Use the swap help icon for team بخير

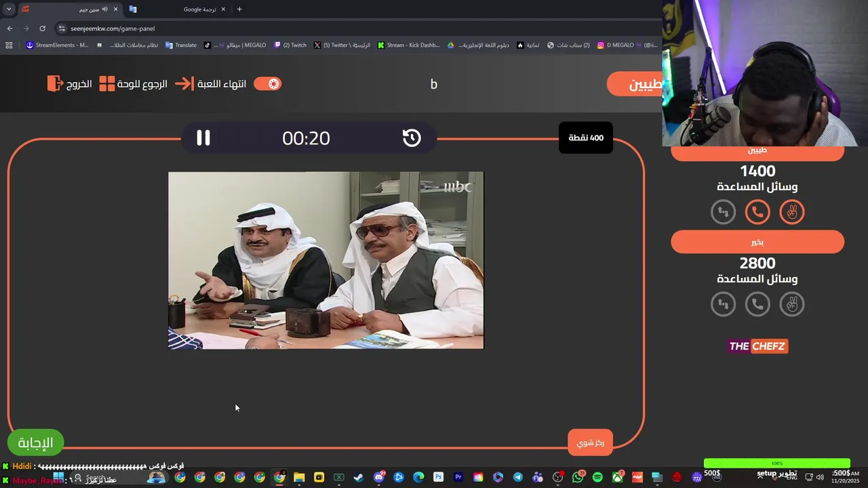[x=723, y=304]
